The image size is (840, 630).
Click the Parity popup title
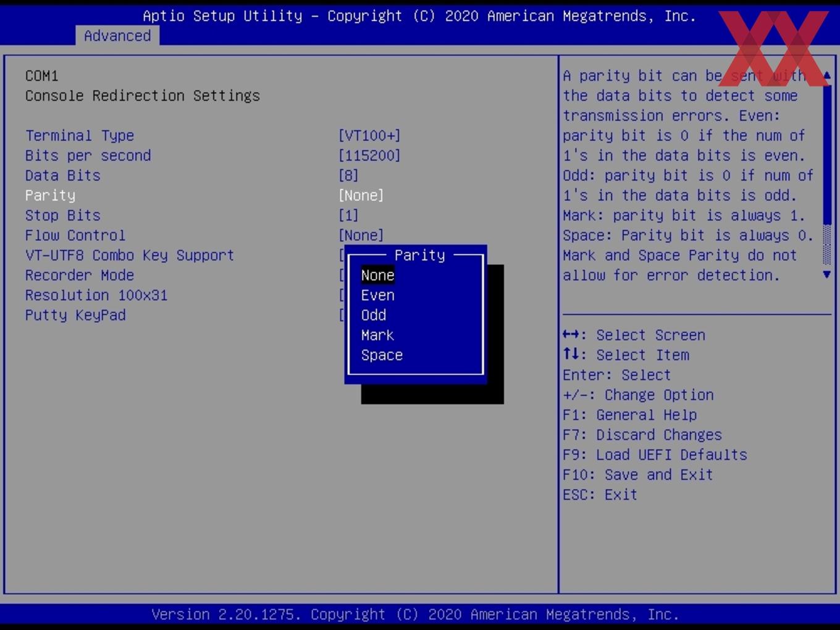coord(419,255)
